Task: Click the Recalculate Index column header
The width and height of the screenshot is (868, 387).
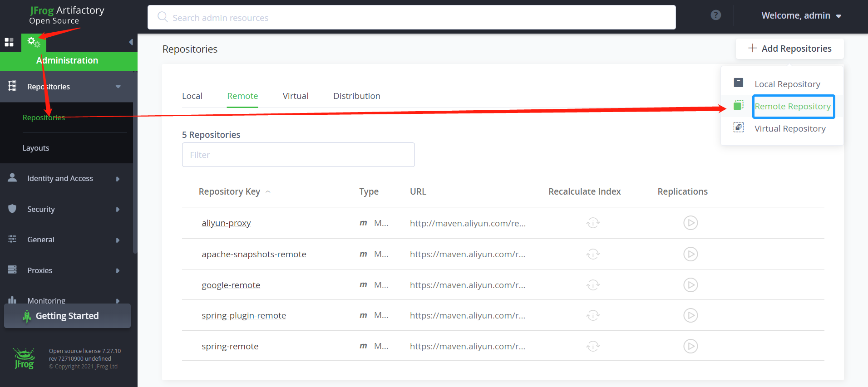Action: (x=584, y=191)
